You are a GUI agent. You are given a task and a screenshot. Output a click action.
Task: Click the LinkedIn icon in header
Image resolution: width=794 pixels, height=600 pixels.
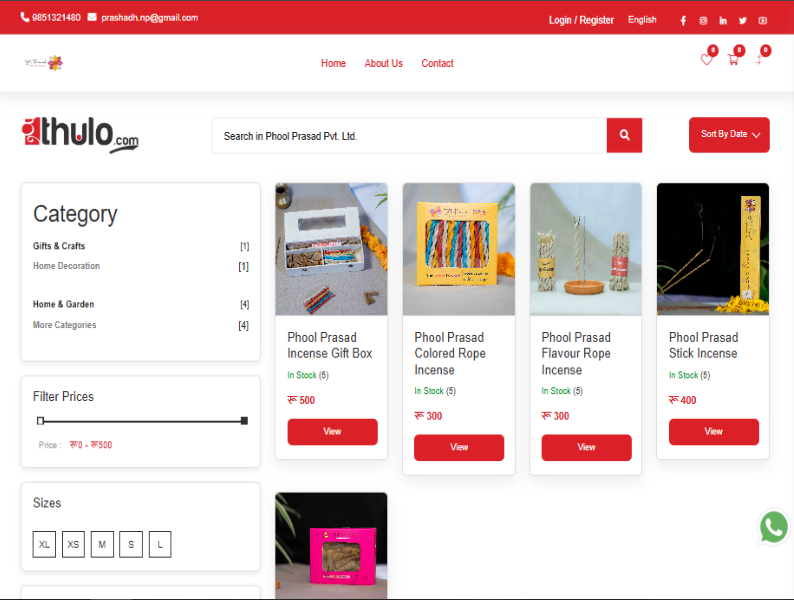pos(723,20)
